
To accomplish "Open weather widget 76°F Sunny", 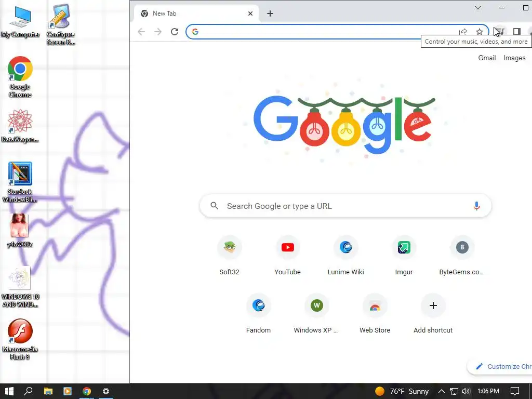I will [x=402, y=391].
